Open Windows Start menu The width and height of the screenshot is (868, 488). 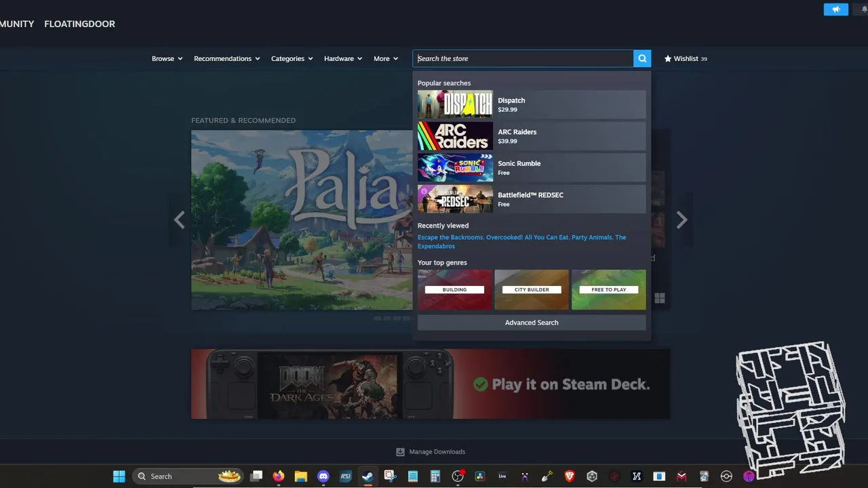tap(119, 476)
